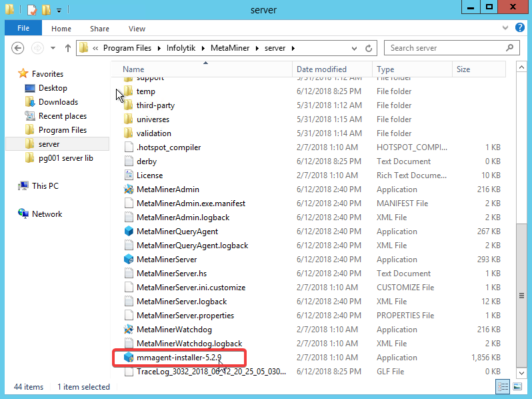Viewport: 532px width, 399px height.
Task: Click the third-party folder icon
Action: click(128, 105)
